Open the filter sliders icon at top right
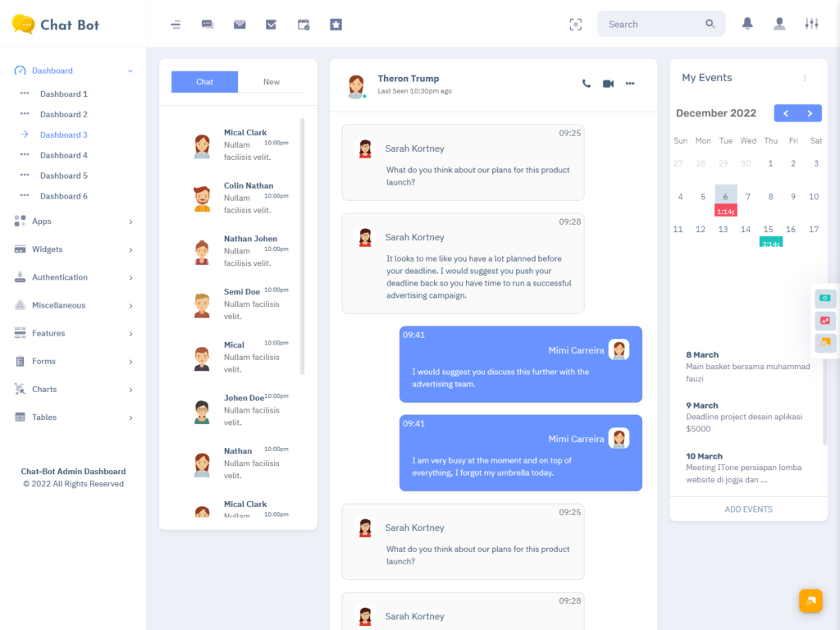The image size is (840, 630). coord(811,23)
